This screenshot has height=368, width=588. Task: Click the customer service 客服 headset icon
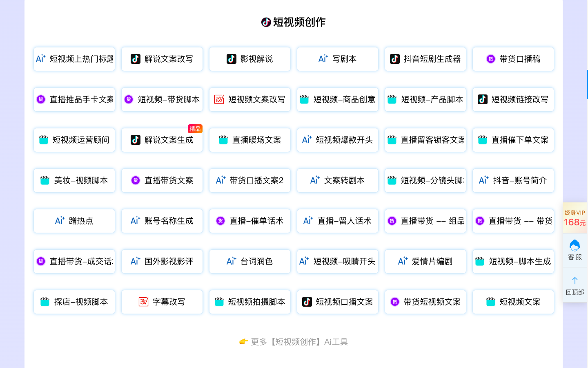tap(575, 245)
